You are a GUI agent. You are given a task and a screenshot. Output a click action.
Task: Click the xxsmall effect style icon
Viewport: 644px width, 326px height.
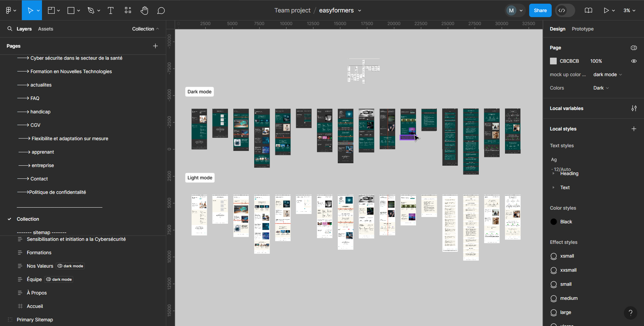pos(554,270)
